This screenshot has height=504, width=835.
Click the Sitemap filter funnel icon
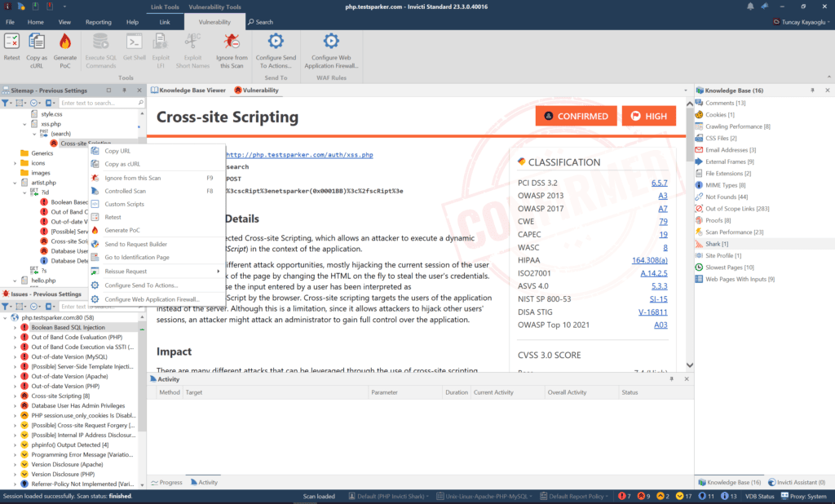6,103
